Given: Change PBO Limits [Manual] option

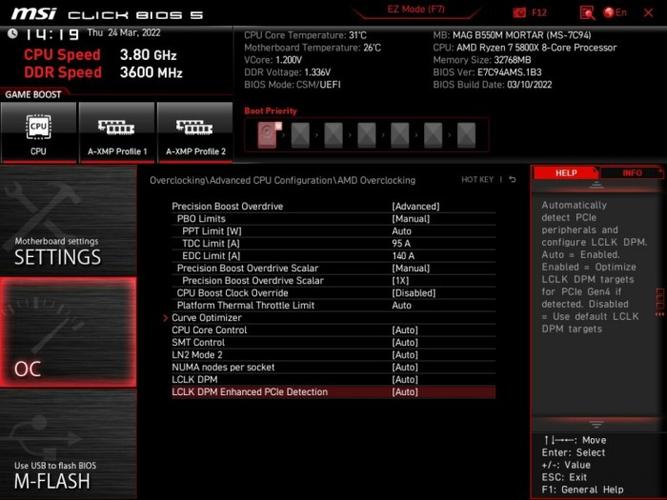Looking at the screenshot, I should click(410, 219).
